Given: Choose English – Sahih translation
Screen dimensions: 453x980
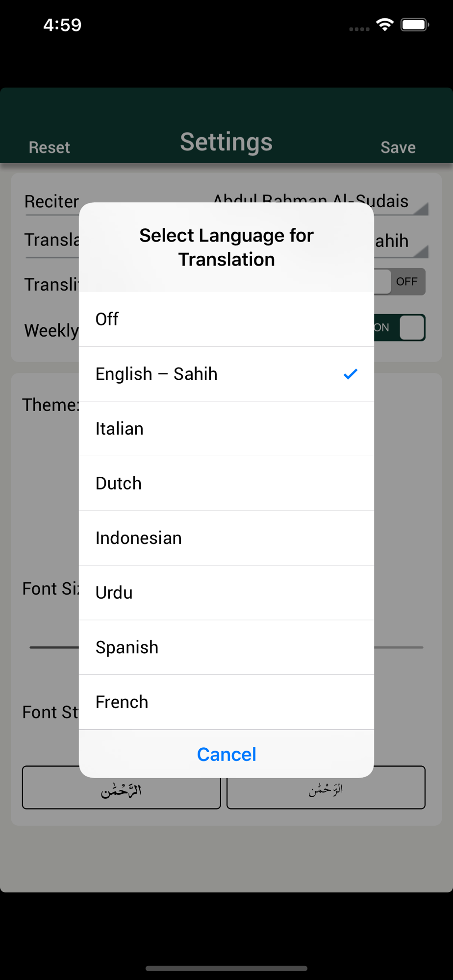Looking at the screenshot, I should (x=226, y=374).
